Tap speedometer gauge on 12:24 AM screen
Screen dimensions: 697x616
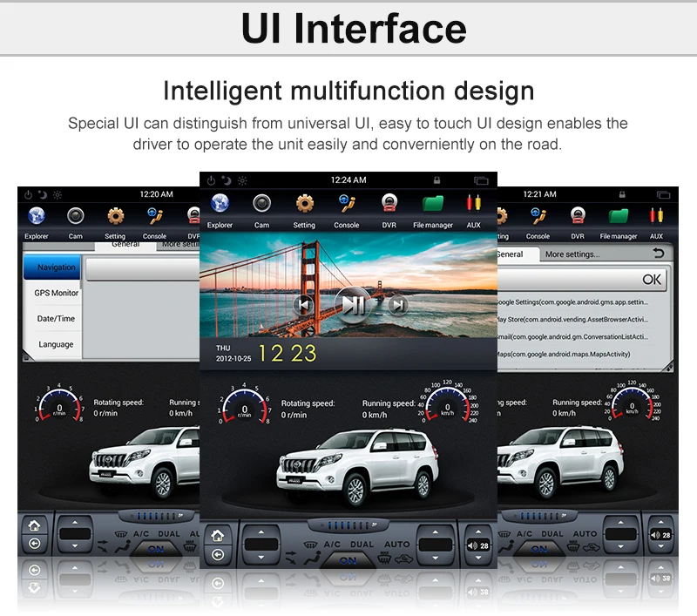click(x=447, y=403)
